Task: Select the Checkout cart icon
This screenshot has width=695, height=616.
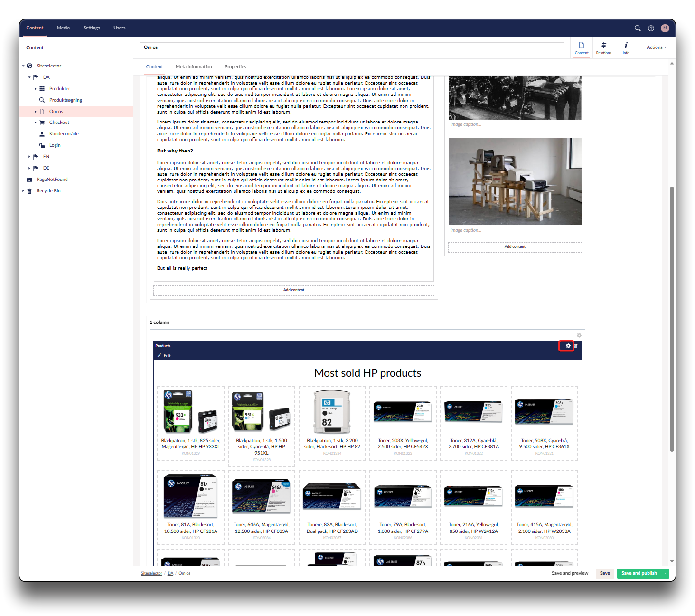Action: pyautogui.click(x=42, y=123)
